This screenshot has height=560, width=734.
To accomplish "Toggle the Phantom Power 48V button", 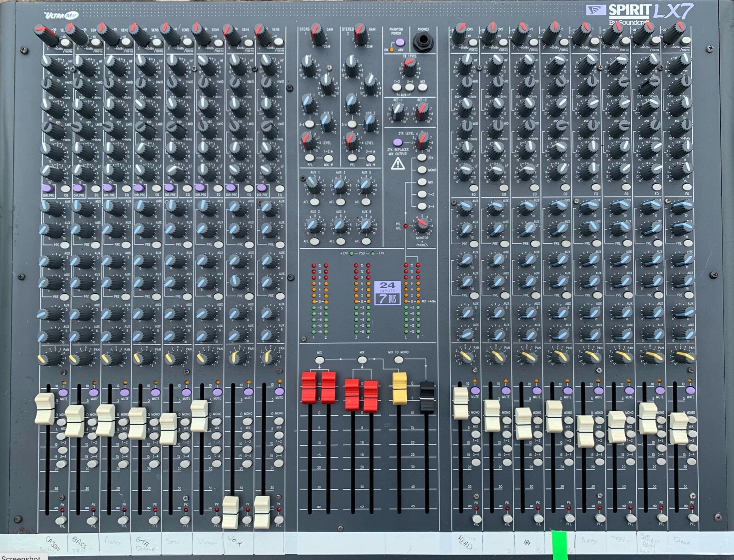I will click(x=399, y=43).
